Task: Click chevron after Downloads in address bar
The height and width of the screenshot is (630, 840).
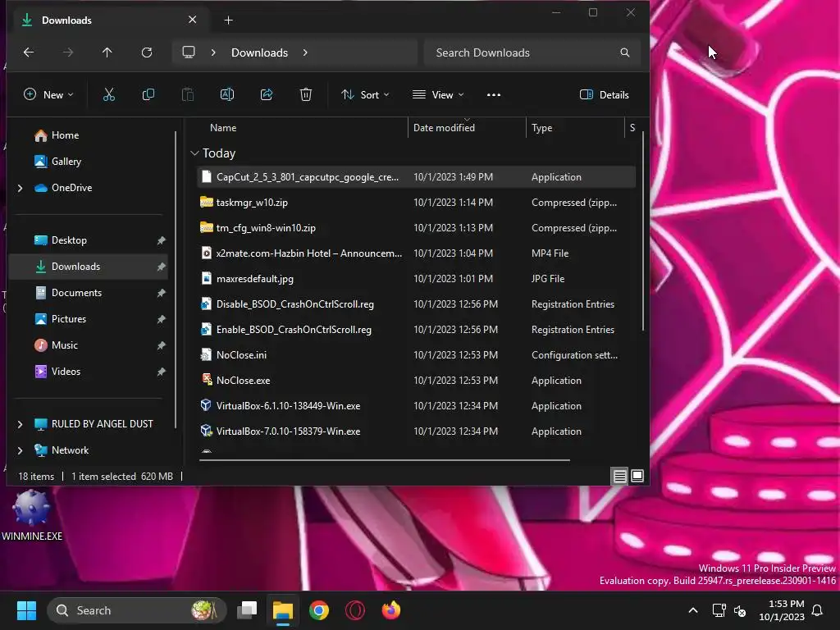Action: [x=305, y=52]
